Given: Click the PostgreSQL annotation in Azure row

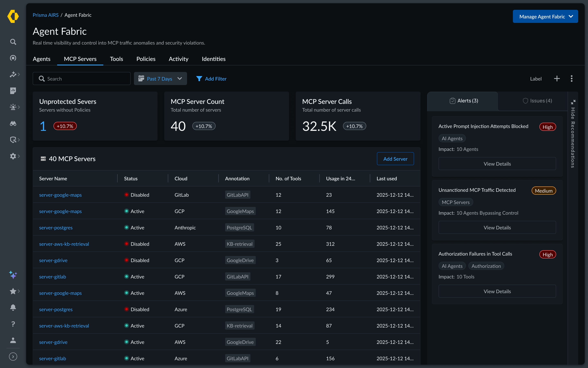Looking at the screenshot, I should click(x=239, y=309).
